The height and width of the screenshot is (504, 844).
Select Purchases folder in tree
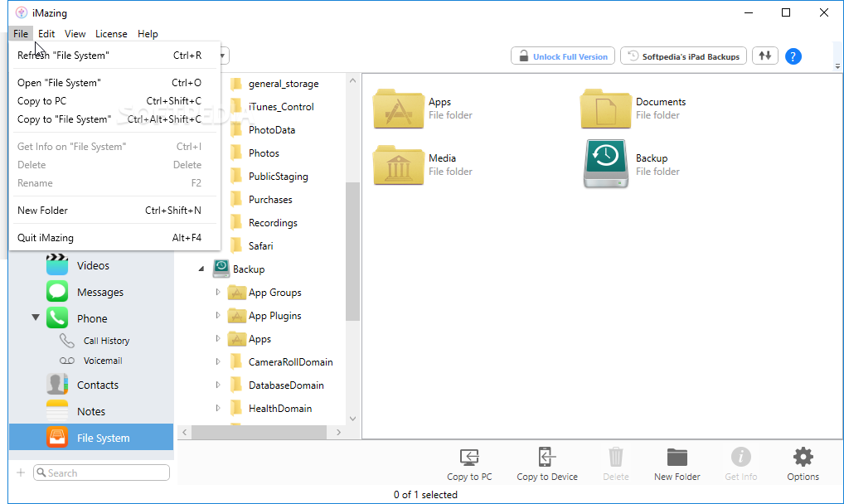coord(262,199)
